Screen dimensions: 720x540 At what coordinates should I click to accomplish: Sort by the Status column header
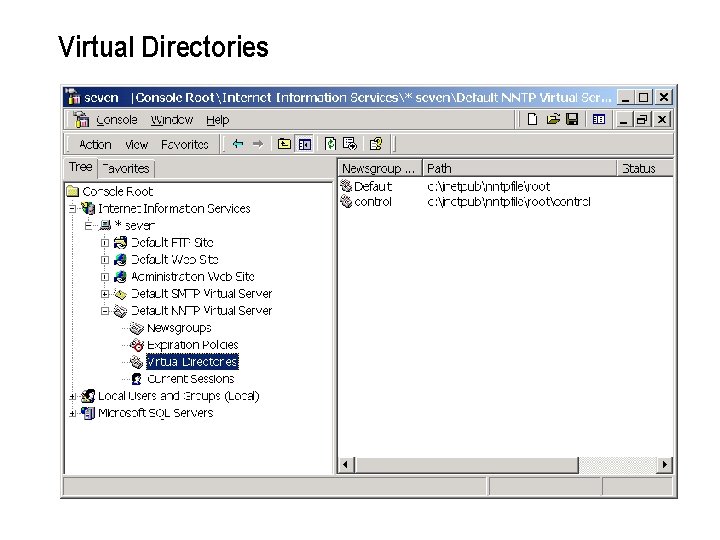point(645,169)
